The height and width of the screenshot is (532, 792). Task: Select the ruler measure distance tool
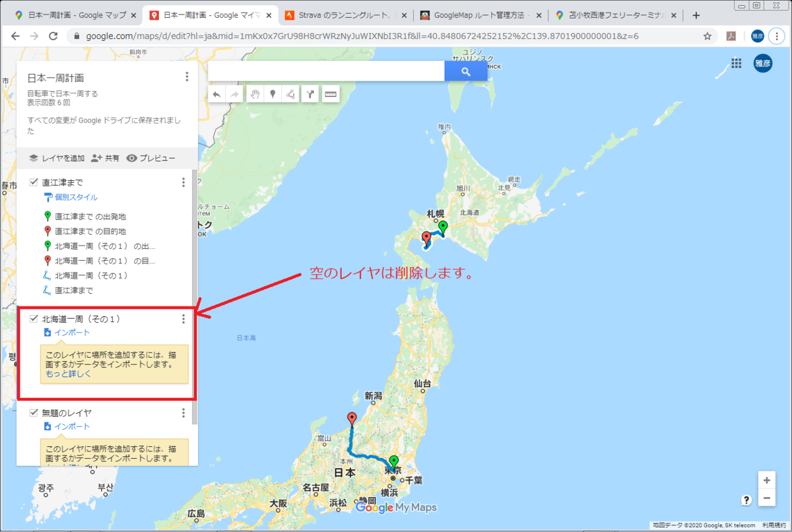(331, 94)
